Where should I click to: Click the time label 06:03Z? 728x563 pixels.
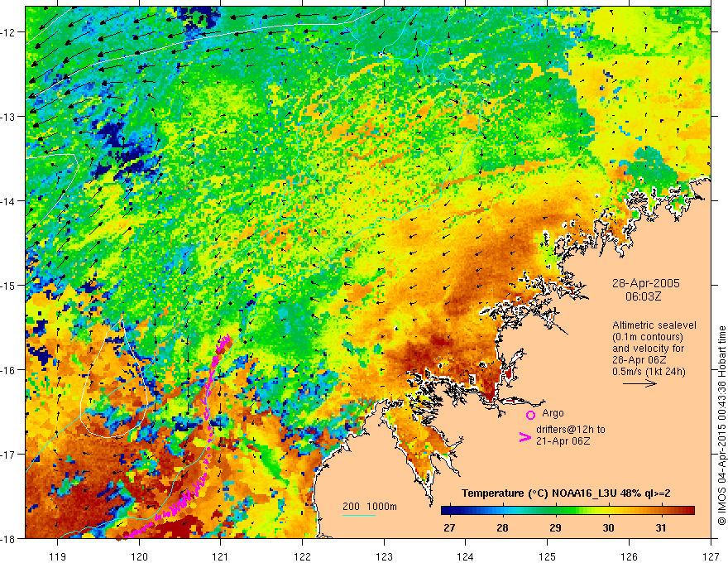tap(643, 296)
